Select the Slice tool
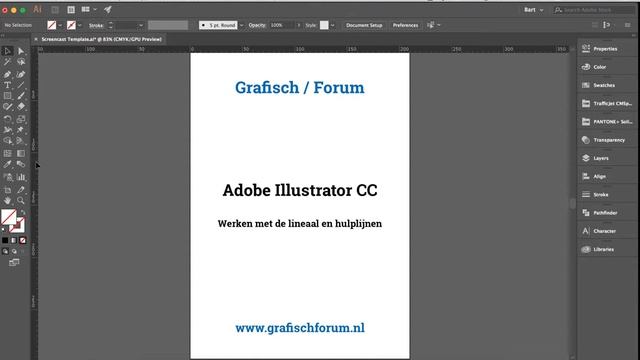Screen dimensions: 640x360 click(x=21, y=190)
